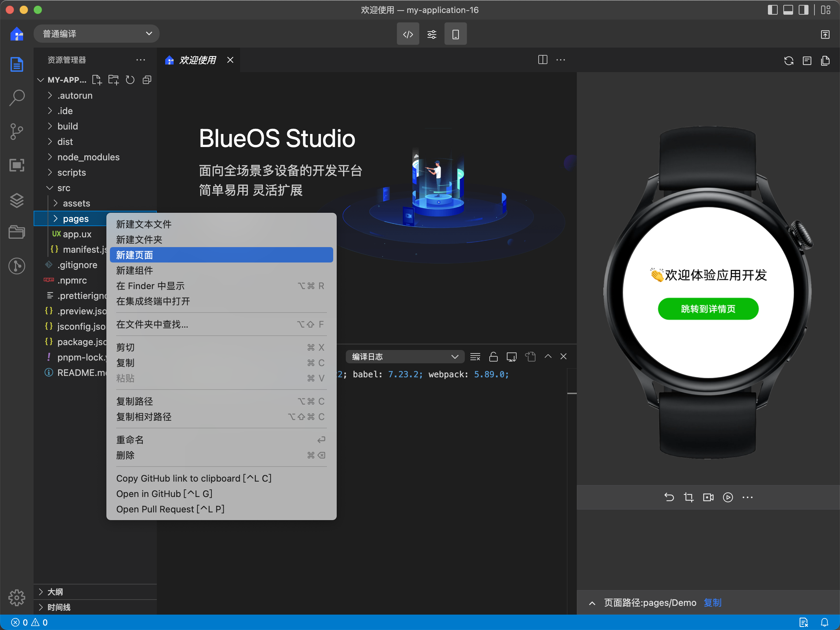The height and width of the screenshot is (630, 840).
Task: Select 在集成终端中打开 menu entry
Action: coord(222,301)
